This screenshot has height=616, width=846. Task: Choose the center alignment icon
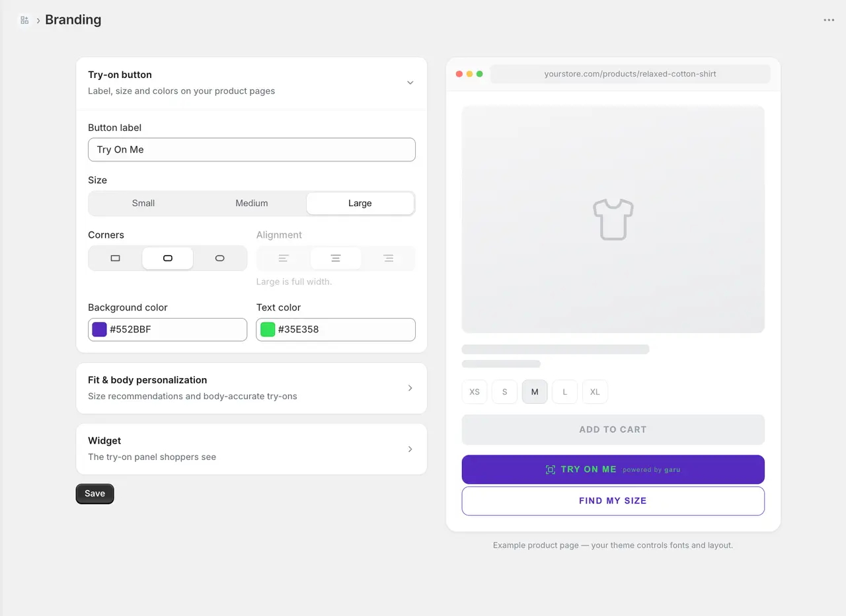[336, 258]
